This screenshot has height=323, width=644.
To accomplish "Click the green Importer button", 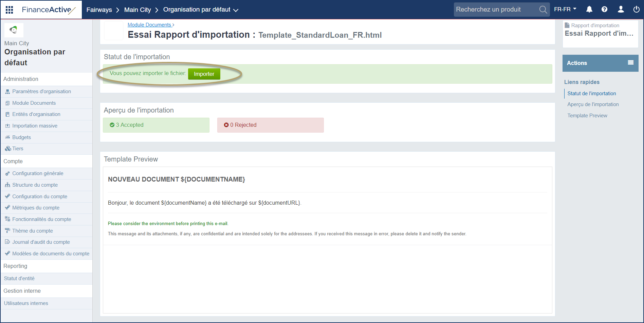I will pos(204,74).
